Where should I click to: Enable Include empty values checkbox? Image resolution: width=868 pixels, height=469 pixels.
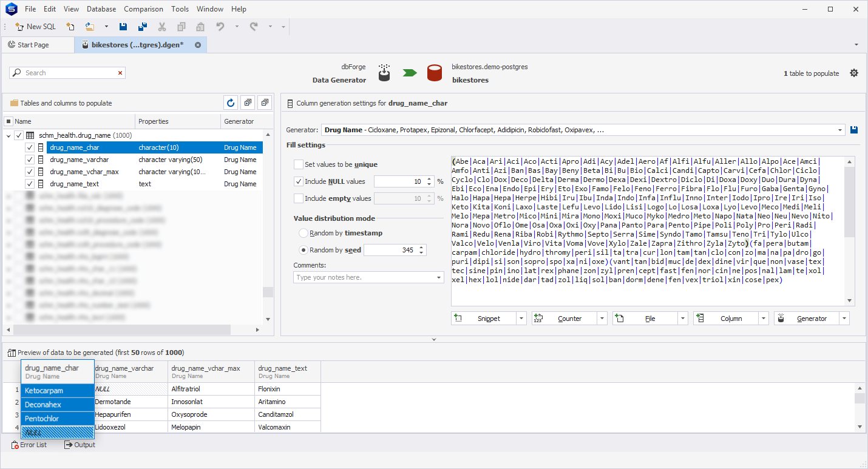(298, 198)
